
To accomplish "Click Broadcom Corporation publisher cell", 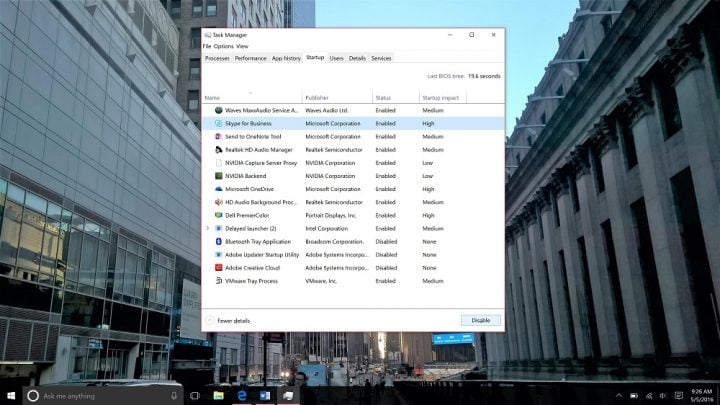I will point(334,242).
